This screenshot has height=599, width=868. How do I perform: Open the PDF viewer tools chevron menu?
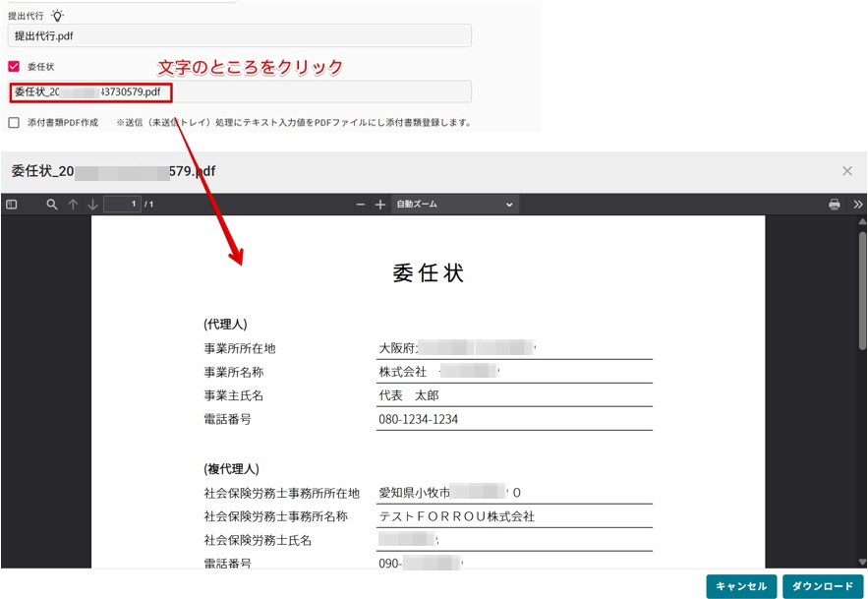pyautogui.click(x=857, y=205)
